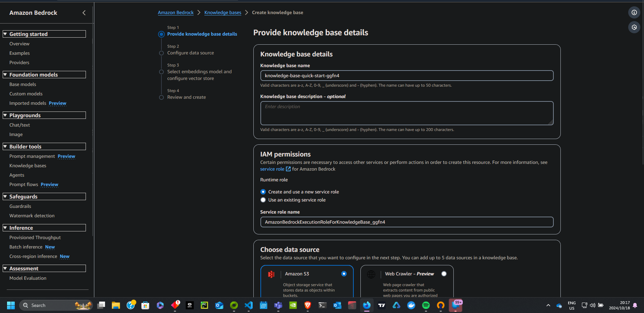
Task: Open File Explorer from the taskbar
Action: (x=116, y=305)
